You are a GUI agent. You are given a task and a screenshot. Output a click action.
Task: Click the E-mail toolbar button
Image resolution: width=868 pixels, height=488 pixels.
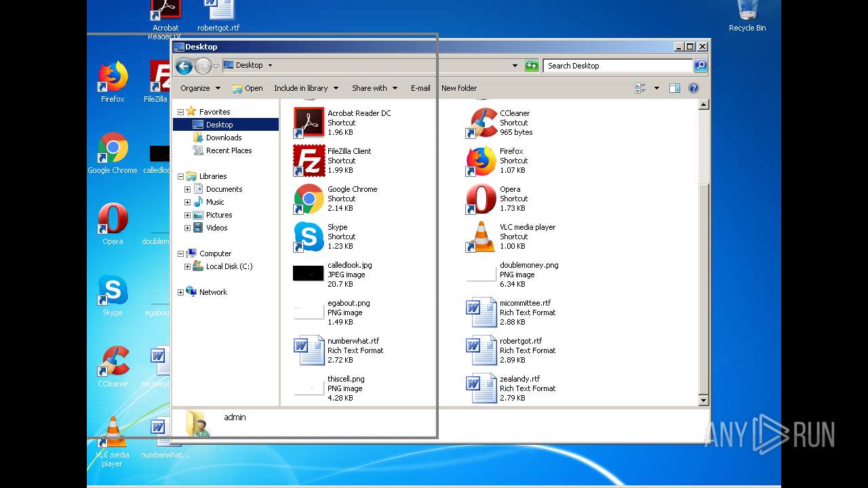click(x=420, y=88)
